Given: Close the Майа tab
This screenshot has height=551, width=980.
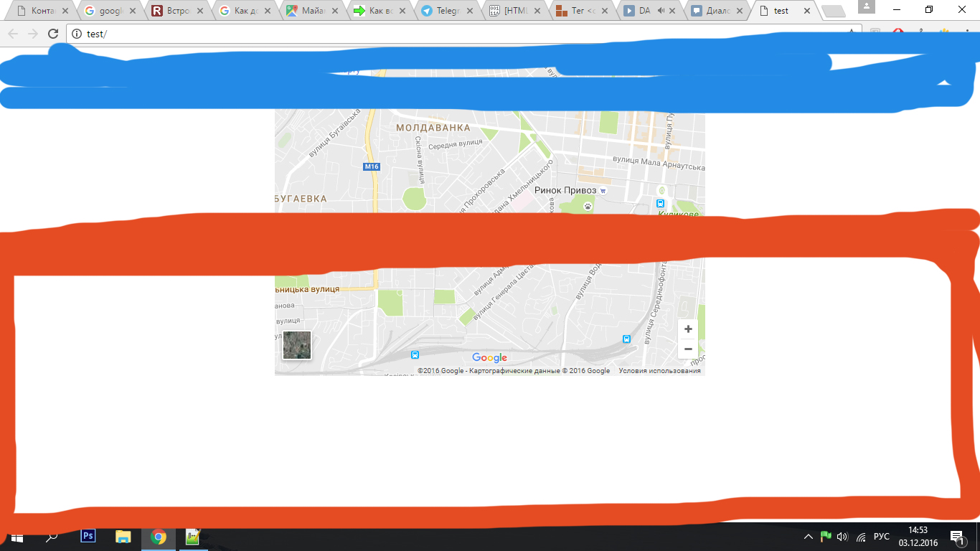Looking at the screenshot, I should 335,11.
